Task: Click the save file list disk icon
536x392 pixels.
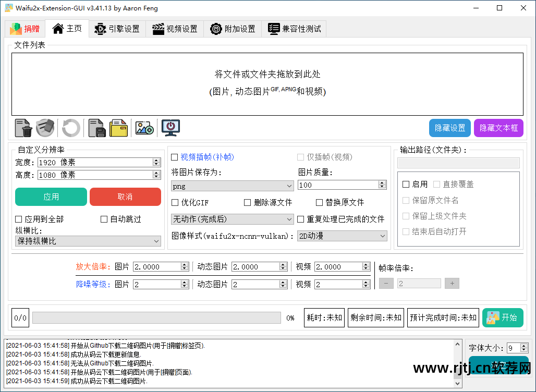Action: pyautogui.click(x=97, y=128)
